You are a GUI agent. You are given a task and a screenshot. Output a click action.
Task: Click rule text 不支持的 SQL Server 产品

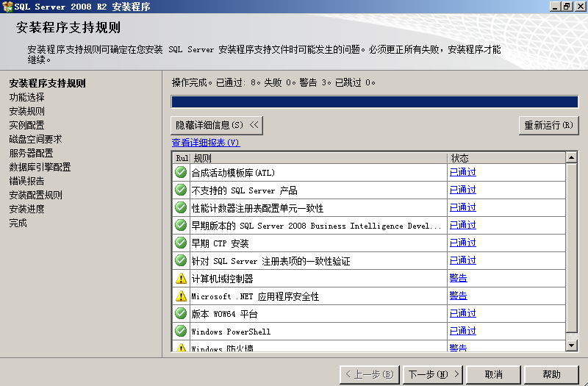tap(244, 190)
